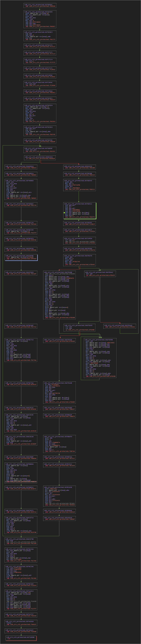
Task: Click graph node 0078C2DA
Action: pos(21,555)
